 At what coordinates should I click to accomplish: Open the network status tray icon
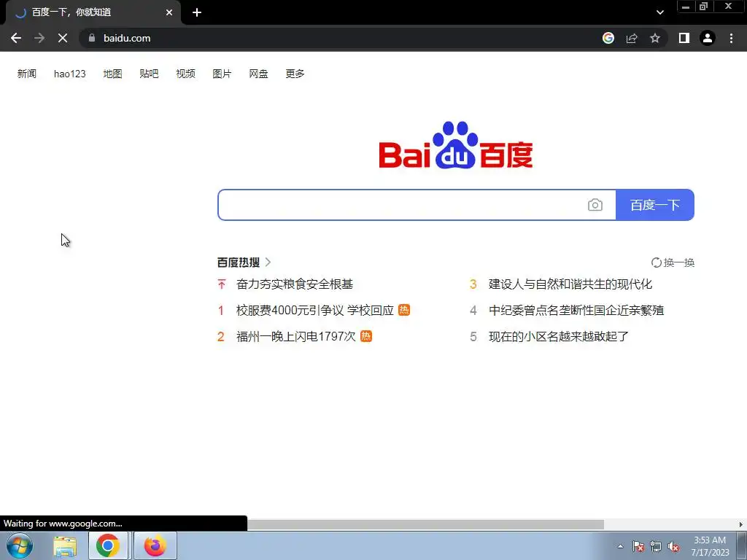656,546
